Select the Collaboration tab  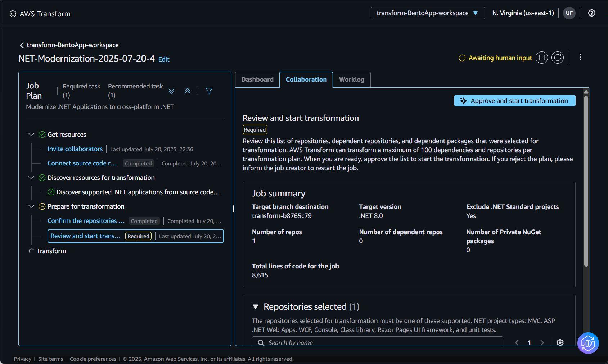(306, 79)
